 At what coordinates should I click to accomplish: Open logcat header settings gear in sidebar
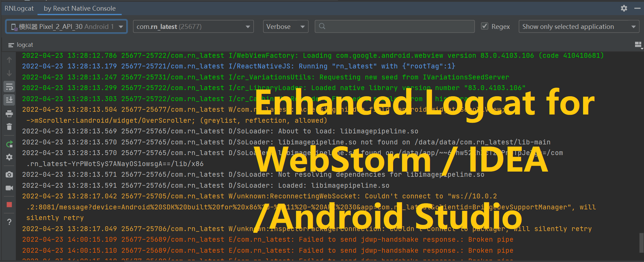tap(9, 157)
